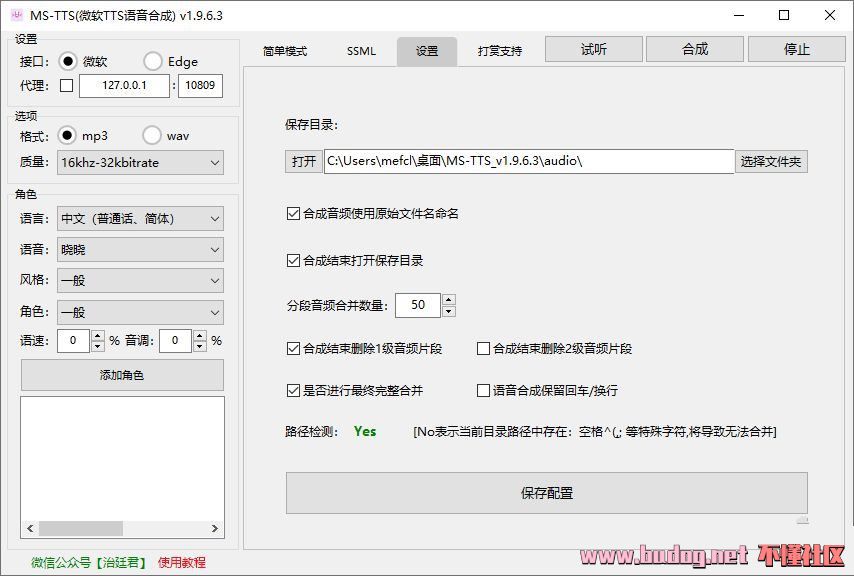Open the 使用教程 tutorial link

pyautogui.click(x=182, y=562)
